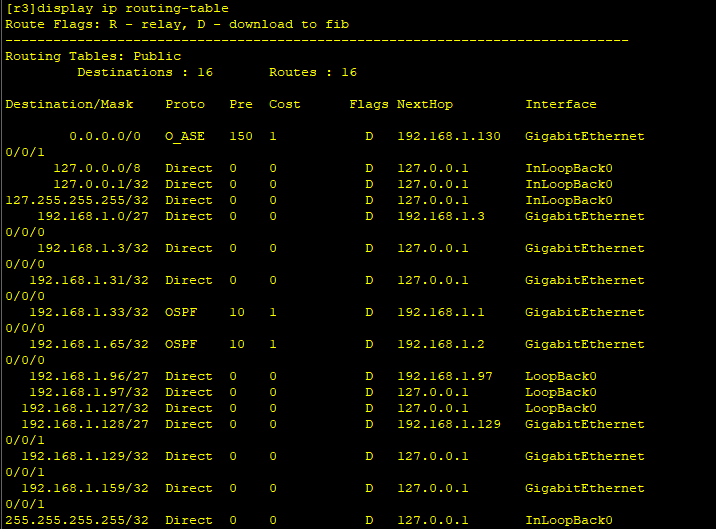Click the 'O_ASE' protocol entry

pos(185,136)
